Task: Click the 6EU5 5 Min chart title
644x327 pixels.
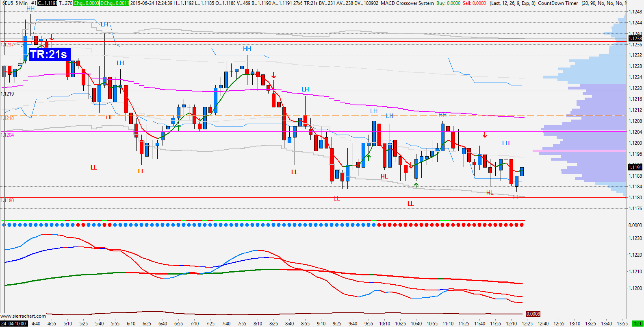Action: click(15, 3)
